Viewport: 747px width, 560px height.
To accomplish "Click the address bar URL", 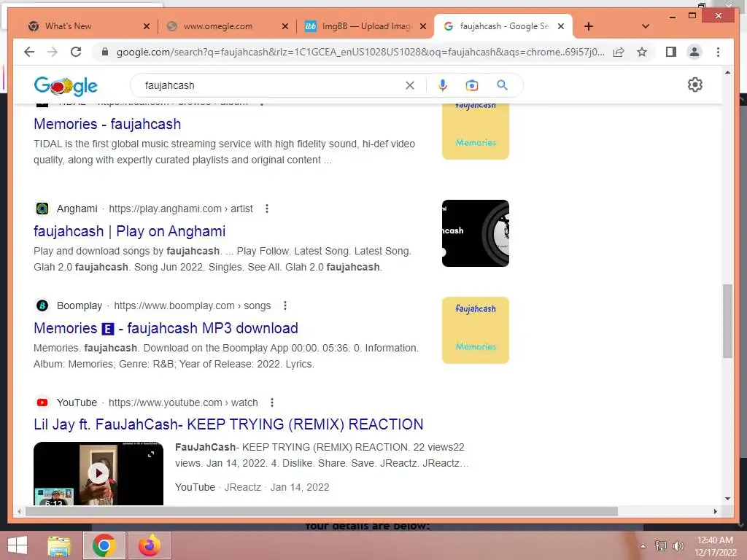I will point(360,52).
